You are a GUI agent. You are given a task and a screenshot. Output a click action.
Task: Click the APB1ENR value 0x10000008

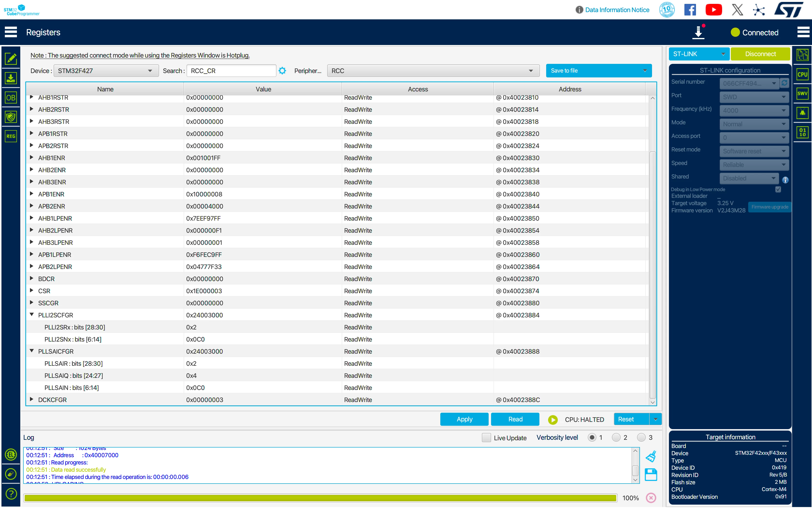(204, 194)
